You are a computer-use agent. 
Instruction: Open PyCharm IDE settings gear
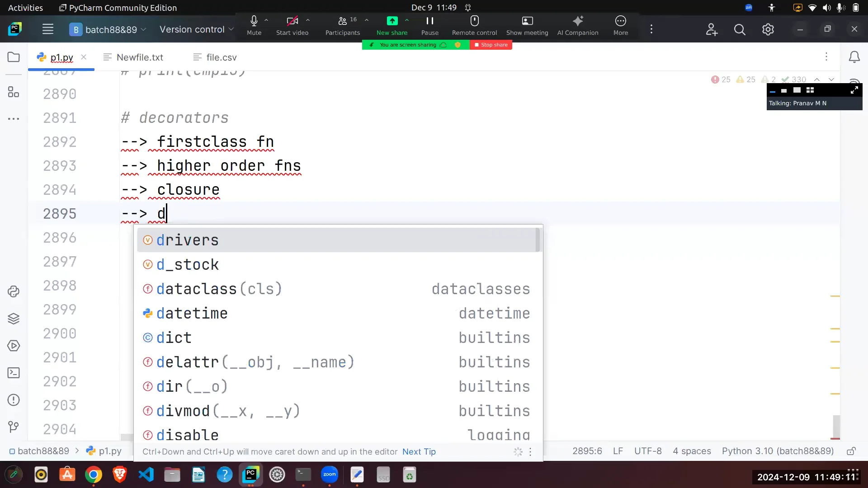point(768,29)
